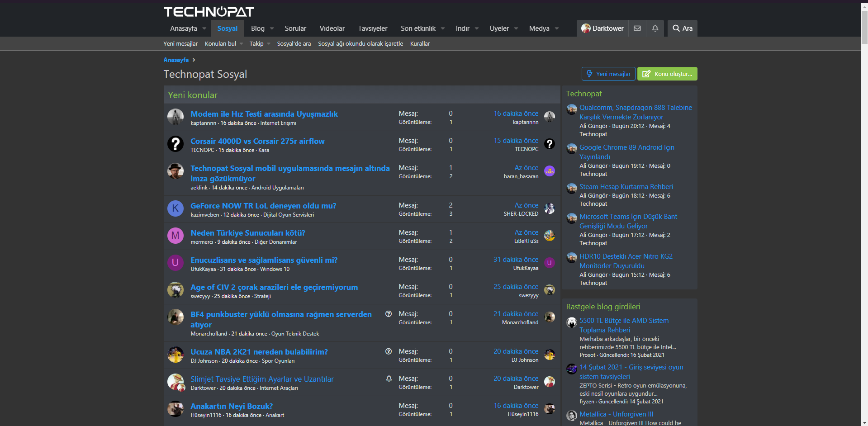Click the Darktower avatar in the header
This screenshot has width=868, height=426.
(x=586, y=28)
